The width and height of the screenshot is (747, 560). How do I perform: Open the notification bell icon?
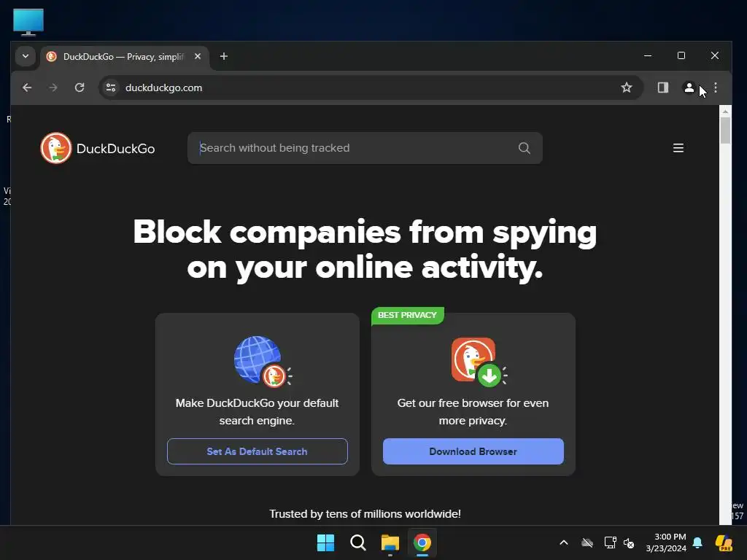point(697,542)
